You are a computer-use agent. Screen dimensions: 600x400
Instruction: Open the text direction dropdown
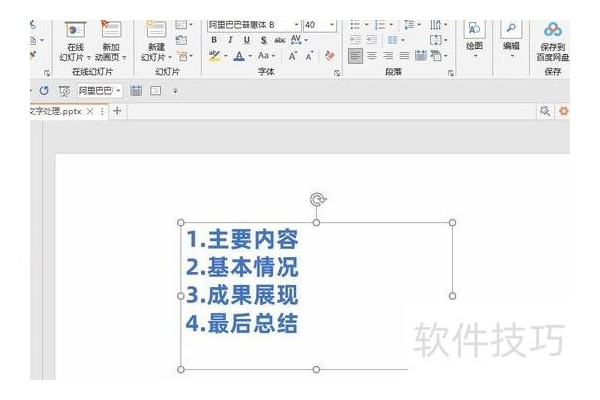[438, 25]
